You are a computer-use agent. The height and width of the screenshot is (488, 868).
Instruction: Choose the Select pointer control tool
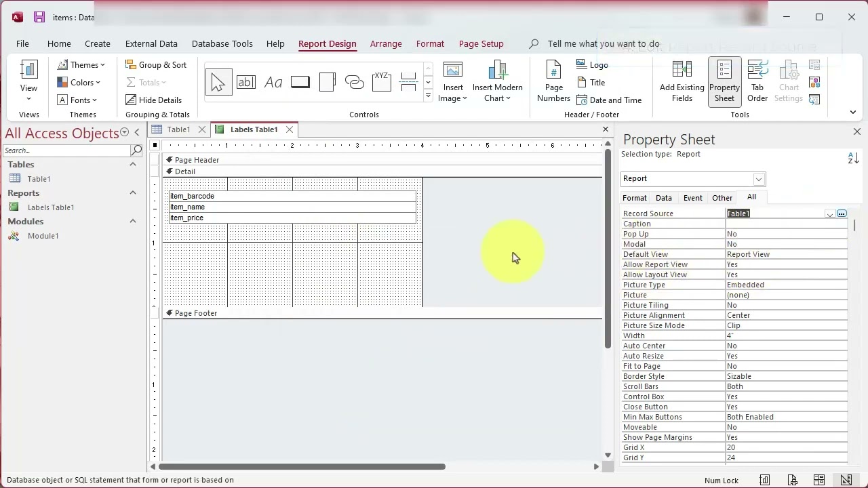(x=218, y=83)
